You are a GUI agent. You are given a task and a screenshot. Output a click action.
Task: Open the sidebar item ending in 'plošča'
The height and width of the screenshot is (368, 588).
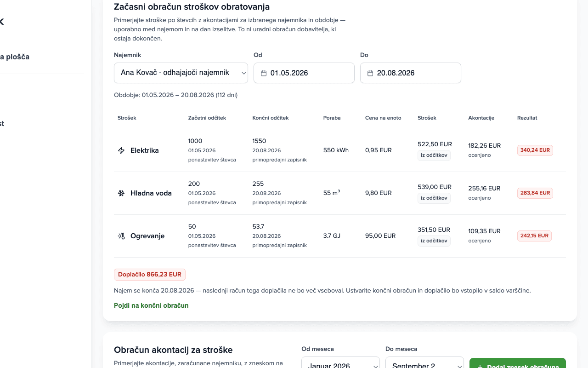click(15, 57)
